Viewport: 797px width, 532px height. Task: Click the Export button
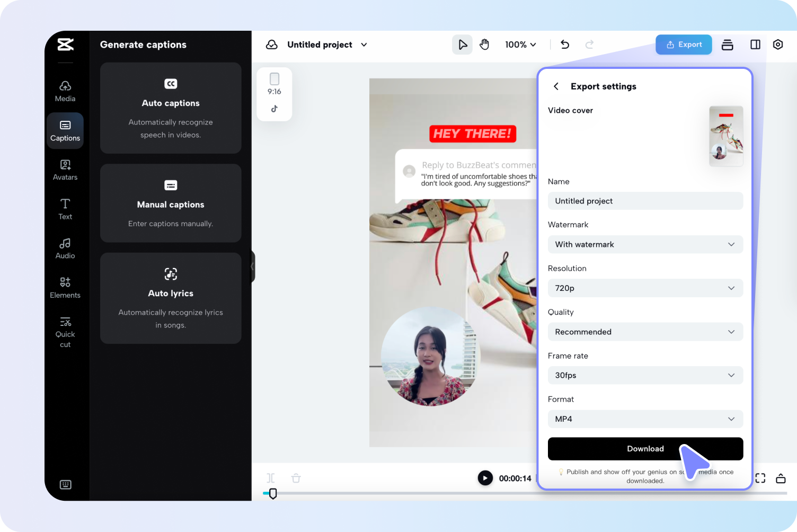(684, 45)
